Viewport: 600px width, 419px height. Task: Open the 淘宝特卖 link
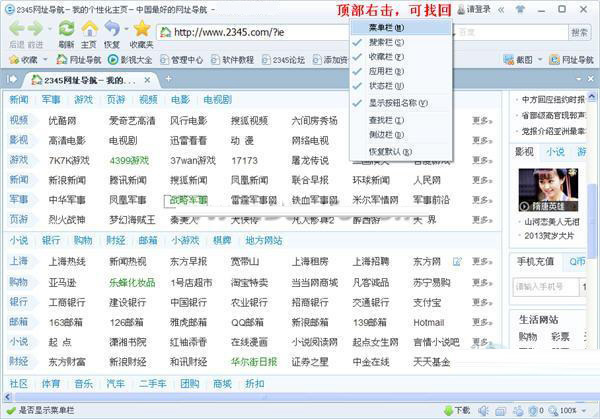249,282
